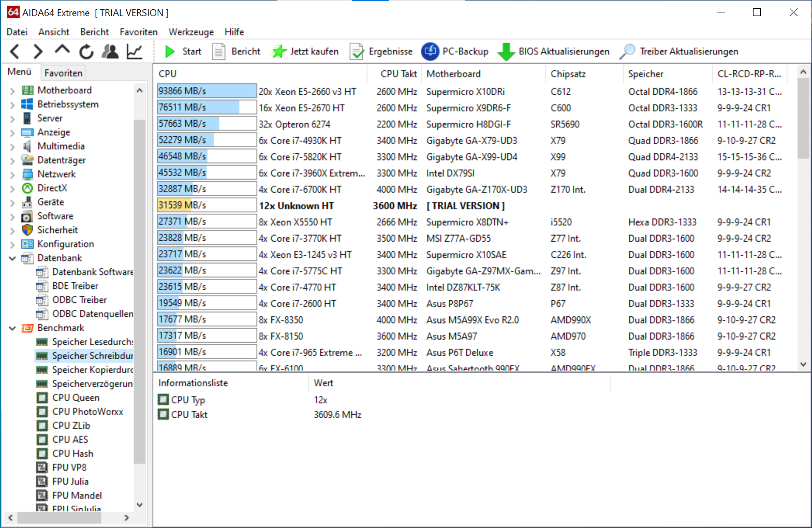Open the Werkzeuge menu

pyautogui.click(x=191, y=32)
